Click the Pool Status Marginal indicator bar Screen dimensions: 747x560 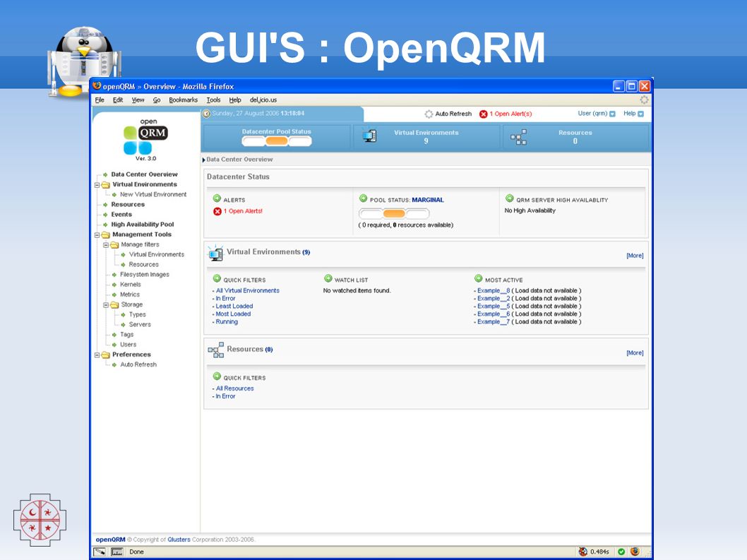point(394,213)
